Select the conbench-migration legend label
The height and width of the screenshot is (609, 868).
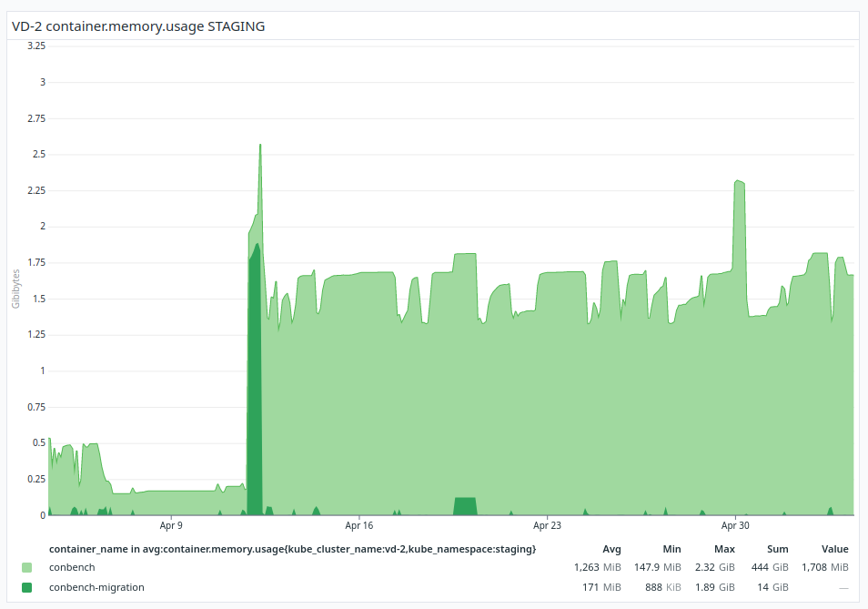pos(96,587)
